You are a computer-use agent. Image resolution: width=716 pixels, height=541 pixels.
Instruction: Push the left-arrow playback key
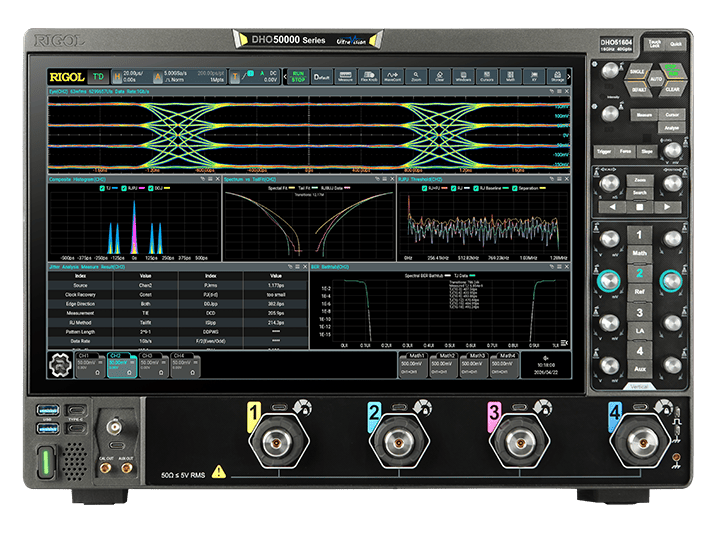pyautogui.click(x=612, y=207)
